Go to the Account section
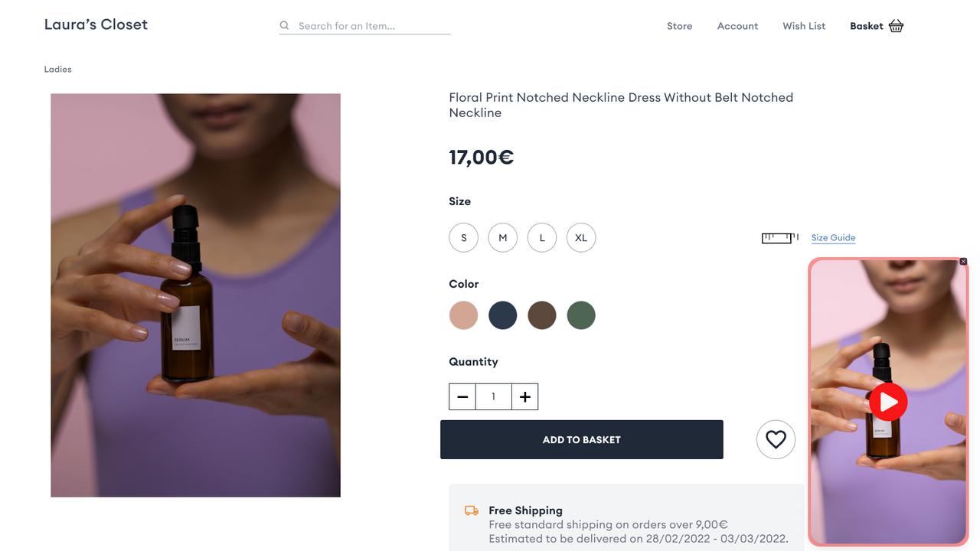 pyautogui.click(x=737, y=25)
